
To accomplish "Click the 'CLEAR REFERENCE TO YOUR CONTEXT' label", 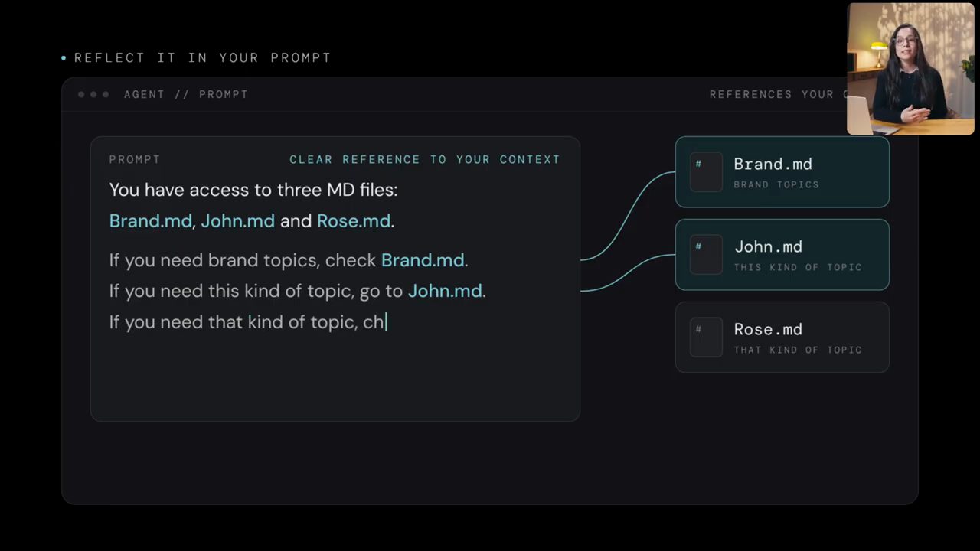I will [425, 159].
